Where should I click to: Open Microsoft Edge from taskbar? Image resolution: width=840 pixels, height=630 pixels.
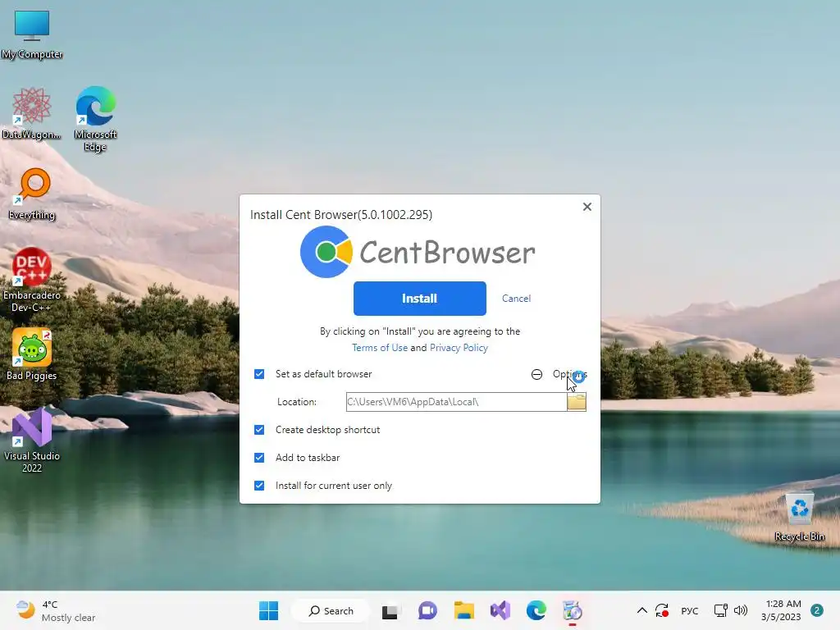coord(536,610)
